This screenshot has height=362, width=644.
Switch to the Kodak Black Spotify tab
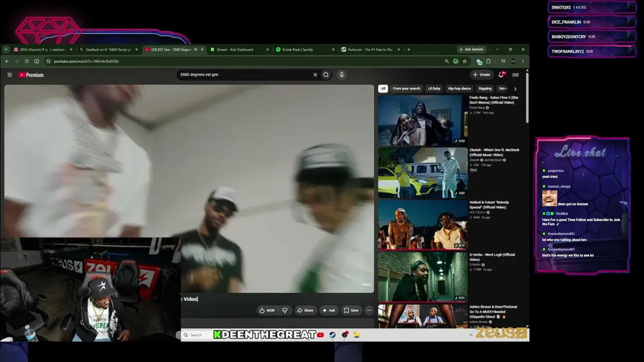point(305,49)
